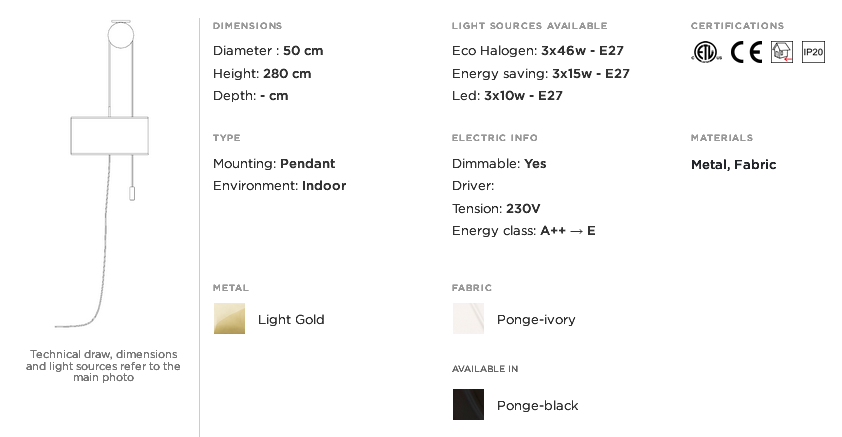Click the Eco Halogen 3x46w specification
842x437 pixels.
point(538,50)
